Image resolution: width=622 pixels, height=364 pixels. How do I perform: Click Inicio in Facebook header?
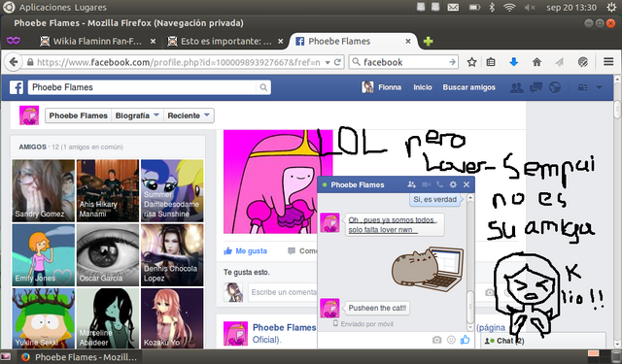[423, 87]
